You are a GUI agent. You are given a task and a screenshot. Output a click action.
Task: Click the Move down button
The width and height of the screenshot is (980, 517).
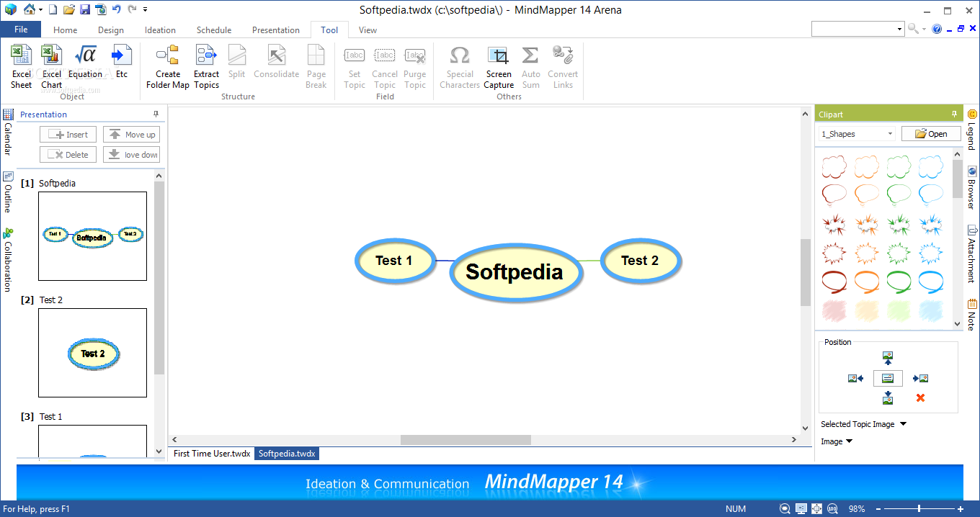pyautogui.click(x=131, y=154)
